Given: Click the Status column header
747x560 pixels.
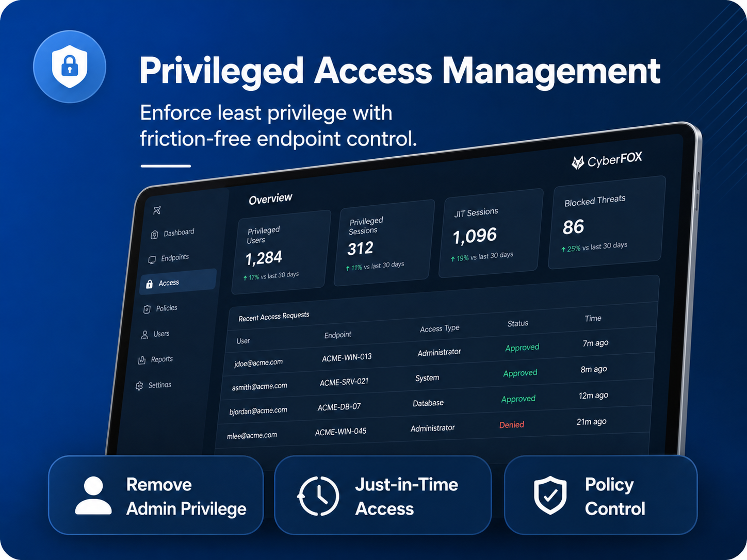Looking at the screenshot, I should [x=518, y=323].
